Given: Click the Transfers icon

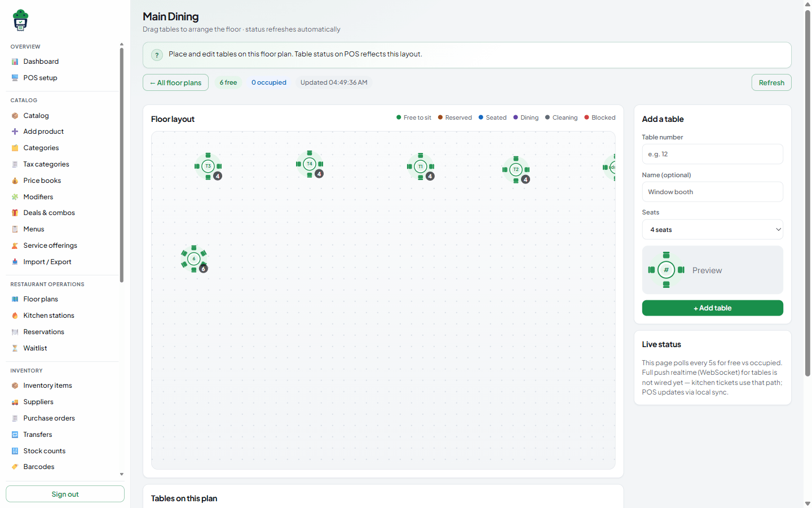Looking at the screenshot, I should click(15, 435).
